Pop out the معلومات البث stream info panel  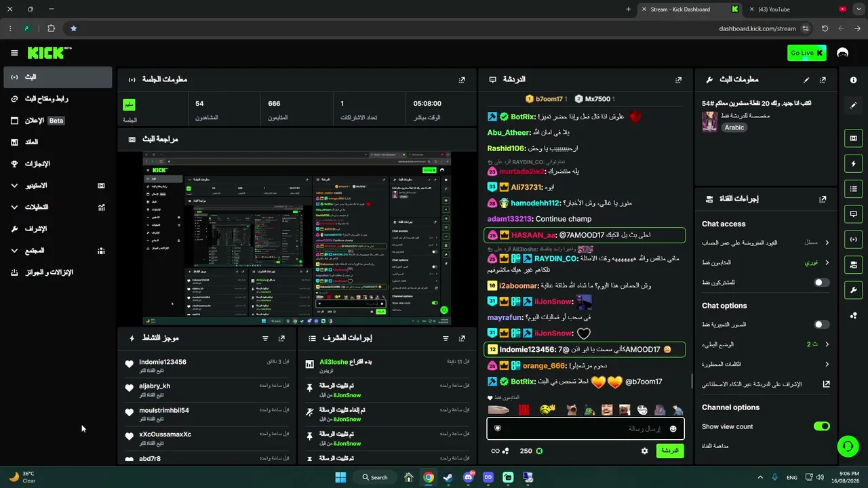tap(823, 79)
